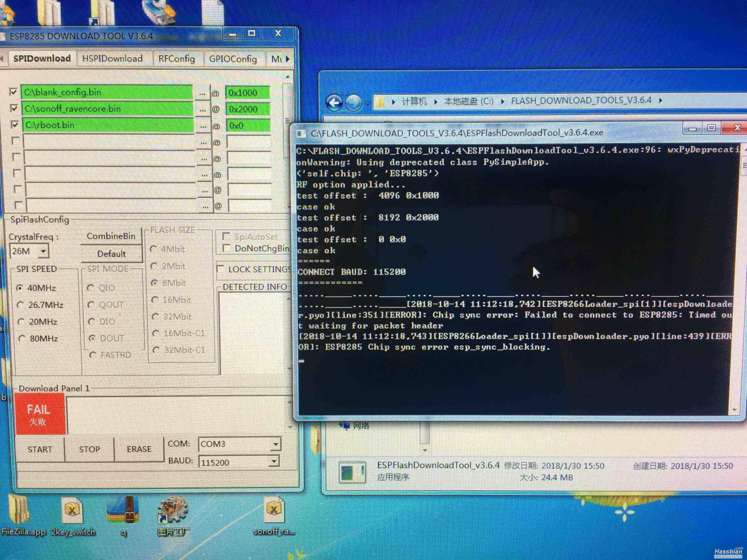Switch to the HSPIDownload tab
This screenshot has width=747, height=560.
(112, 58)
